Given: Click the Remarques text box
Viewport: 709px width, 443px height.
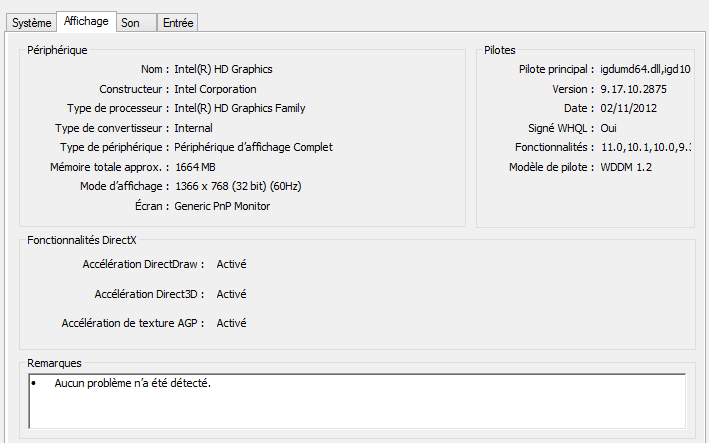Looking at the screenshot, I should (357, 401).
